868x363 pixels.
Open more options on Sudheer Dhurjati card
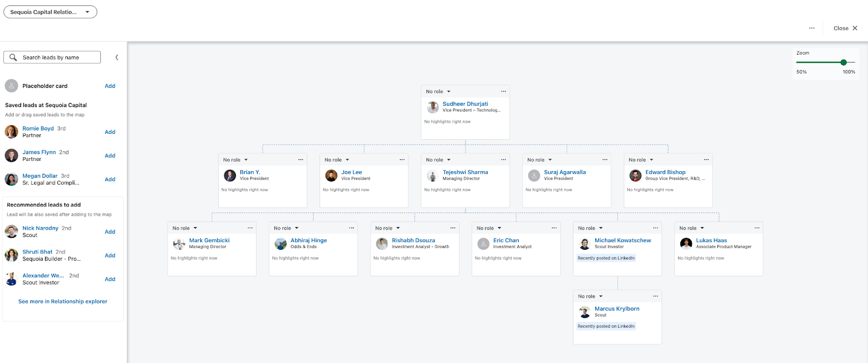[x=503, y=92]
